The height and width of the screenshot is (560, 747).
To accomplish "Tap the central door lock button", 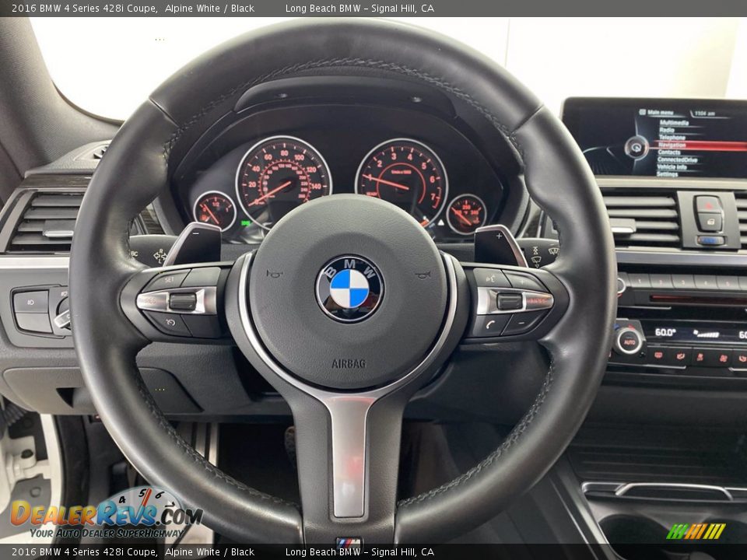I will (x=710, y=222).
